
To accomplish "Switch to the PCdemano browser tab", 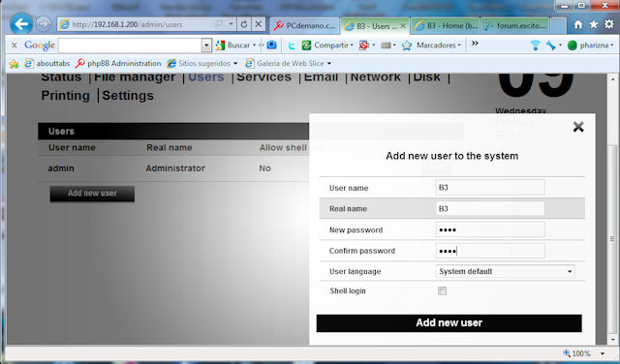I will (x=304, y=26).
